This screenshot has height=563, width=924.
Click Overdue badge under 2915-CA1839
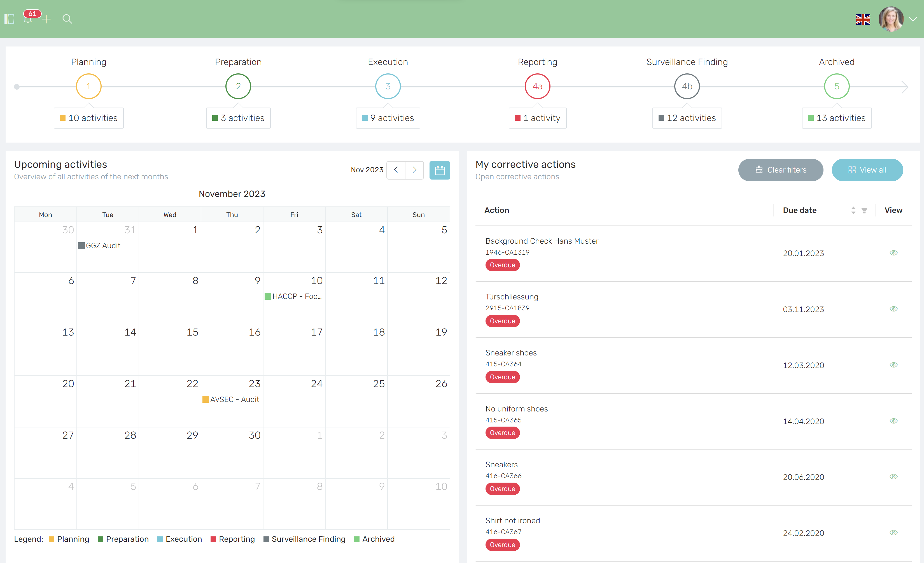[x=502, y=321]
